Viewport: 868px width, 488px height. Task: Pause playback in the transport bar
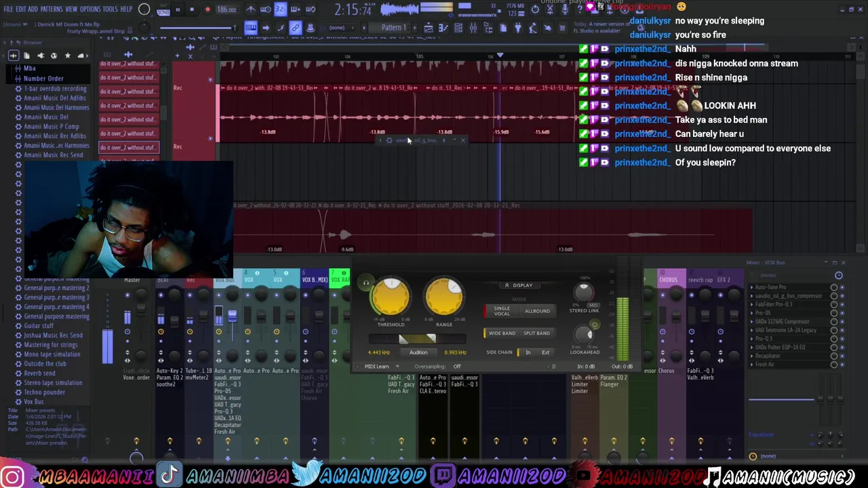pyautogui.click(x=178, y=9)
